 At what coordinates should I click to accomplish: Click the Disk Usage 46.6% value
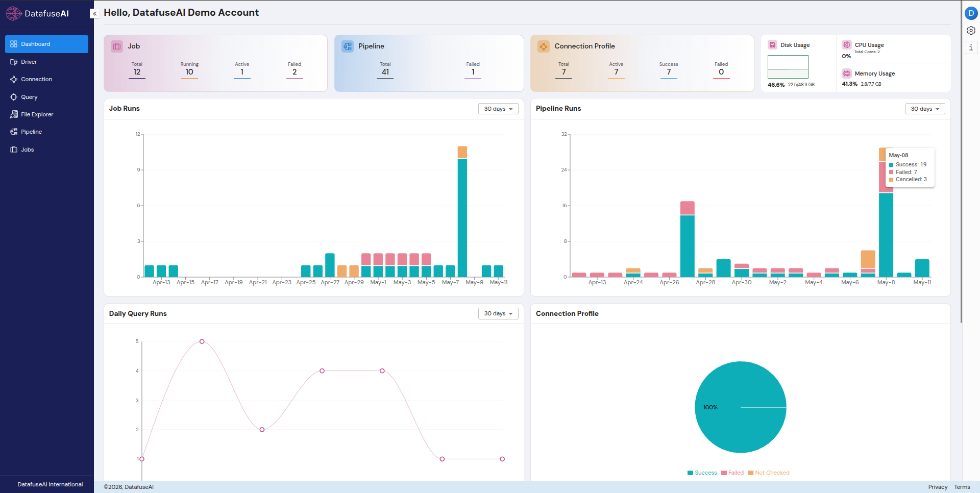tap(776, 85)
